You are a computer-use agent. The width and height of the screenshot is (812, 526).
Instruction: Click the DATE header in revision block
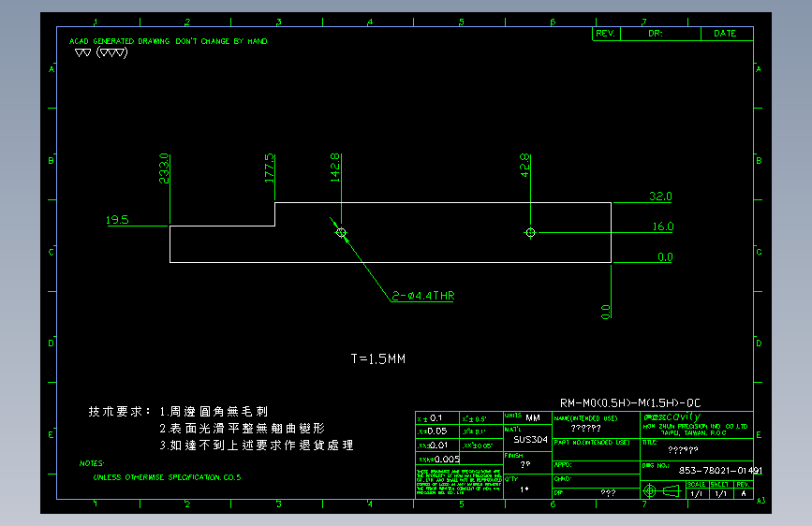[x=725, y=33]
